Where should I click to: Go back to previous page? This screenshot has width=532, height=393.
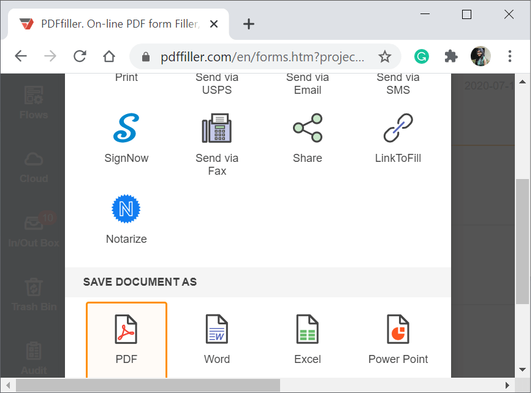pyautogui.click(x=21, y=56)
